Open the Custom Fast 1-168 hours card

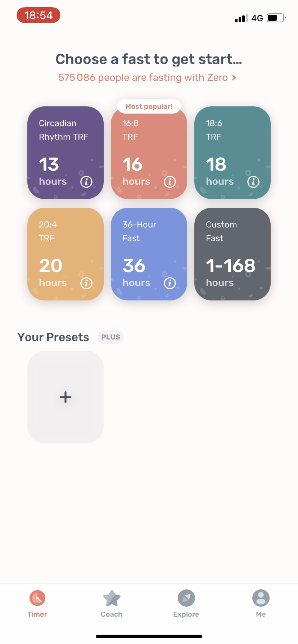click(232, 254)
